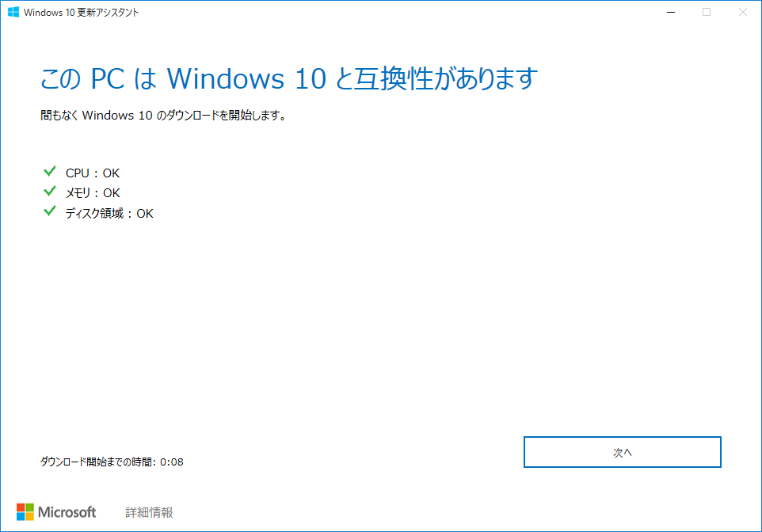Click the download countdown timer 0:08
The image size is (762, 532).
point(172,462)
